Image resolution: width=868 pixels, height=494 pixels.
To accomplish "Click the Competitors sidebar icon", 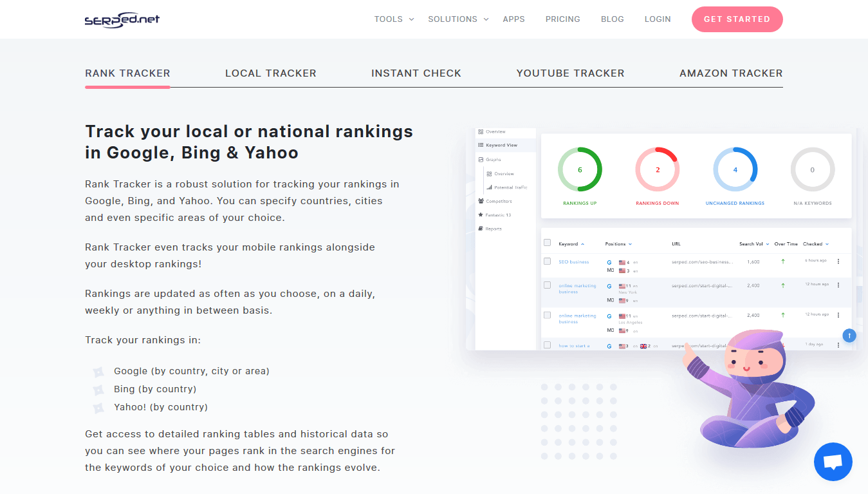I will (x=480, y=200).
